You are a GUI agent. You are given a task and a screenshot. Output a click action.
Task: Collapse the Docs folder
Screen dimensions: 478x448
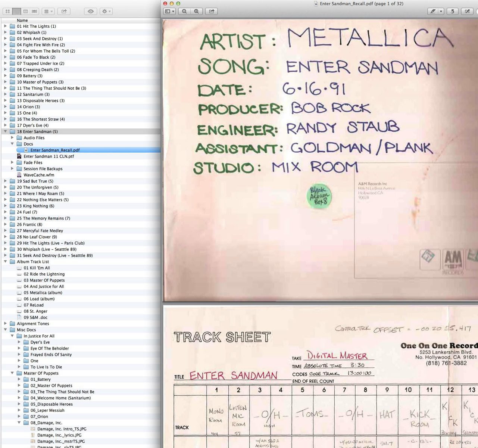(x=12, y=144)
